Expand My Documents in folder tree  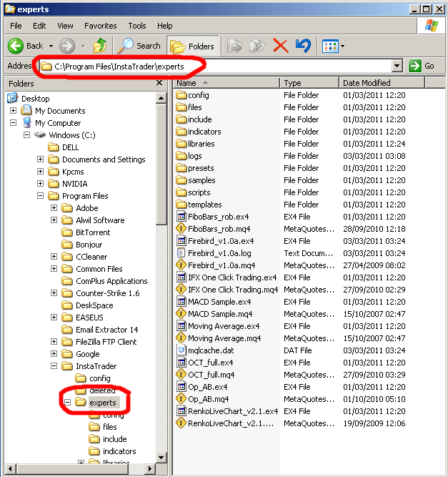[13, 110]
